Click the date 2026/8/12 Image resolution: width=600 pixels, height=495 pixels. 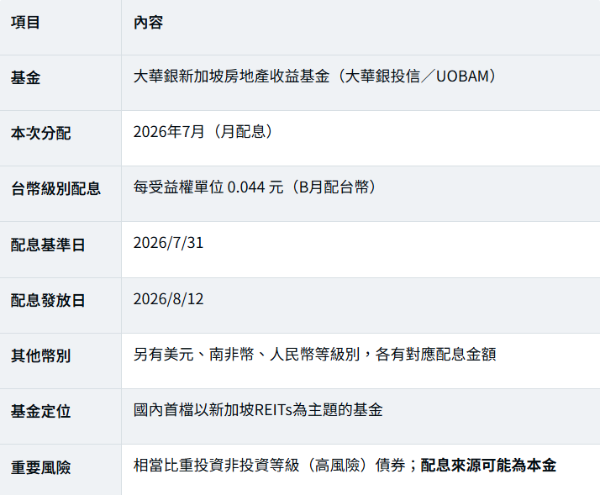(168, 299)
